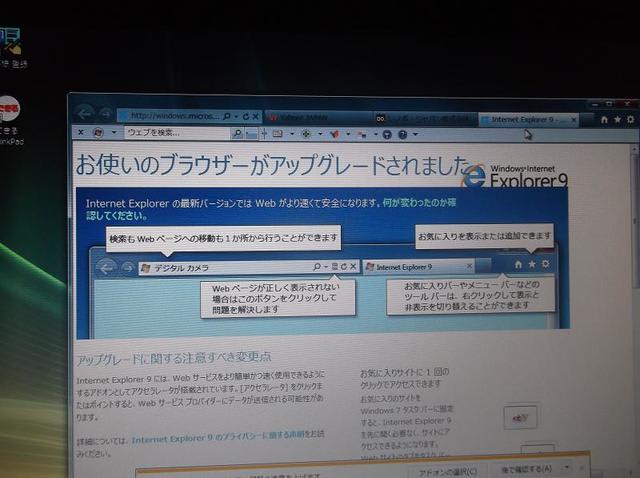The height and width of the screenshot is (478, 640).
Task: Open the 後で確認する button's dropdown arrow
Action: (567, 467)
